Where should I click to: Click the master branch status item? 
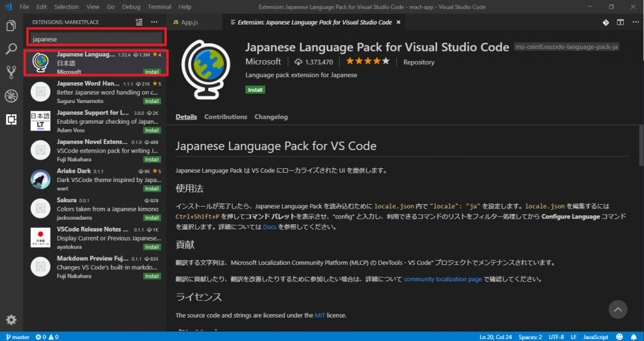(x=18, y=337)
